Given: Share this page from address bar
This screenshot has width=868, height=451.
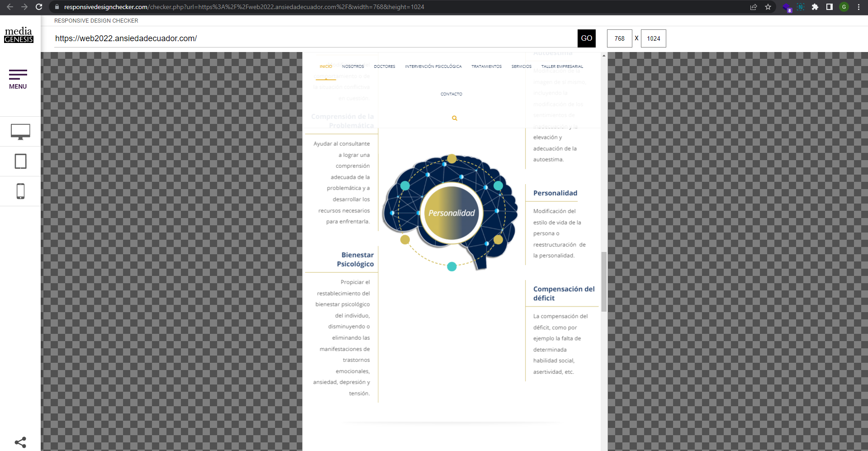Looking at the screenshot, I should (754, 7).
